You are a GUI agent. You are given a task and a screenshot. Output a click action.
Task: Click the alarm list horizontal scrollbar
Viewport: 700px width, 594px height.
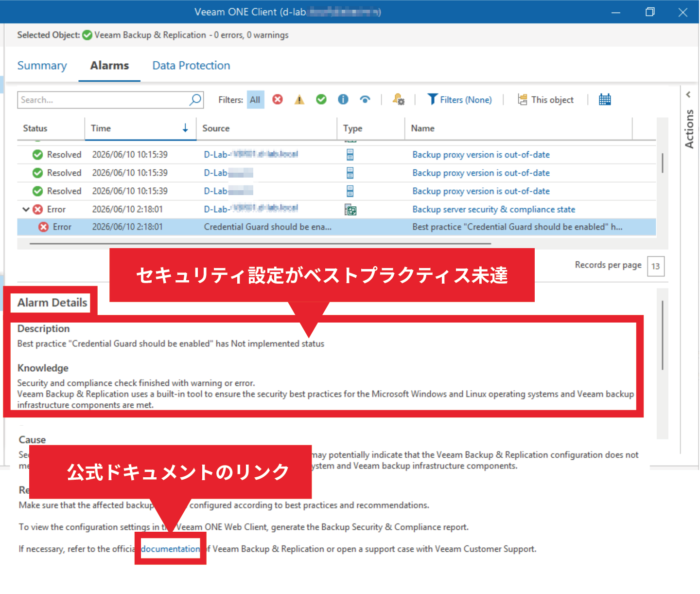tap(260, 243)
